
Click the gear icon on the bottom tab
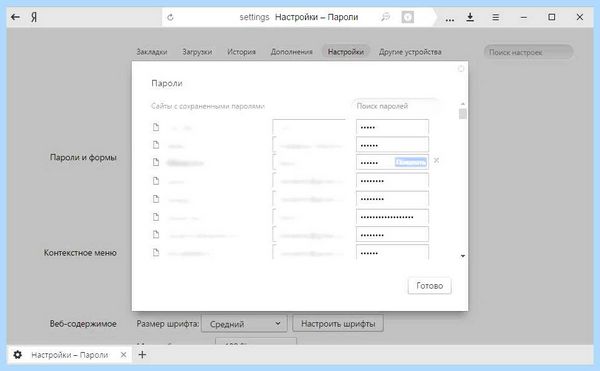tap(18, 355)
